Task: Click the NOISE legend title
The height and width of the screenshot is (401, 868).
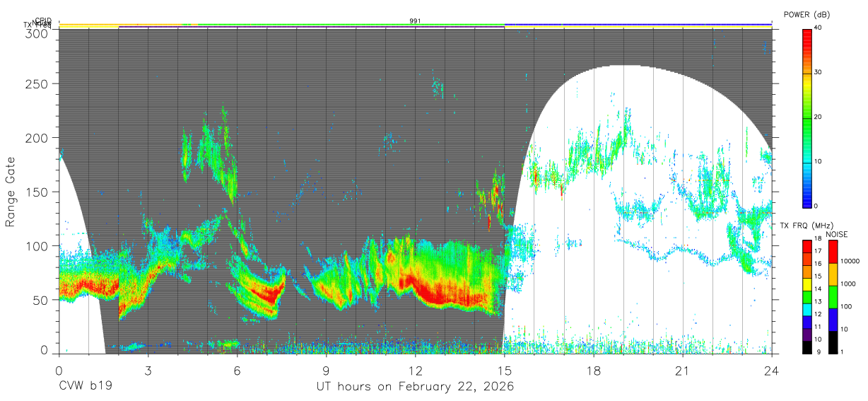Action: click(x=836, y=234)
